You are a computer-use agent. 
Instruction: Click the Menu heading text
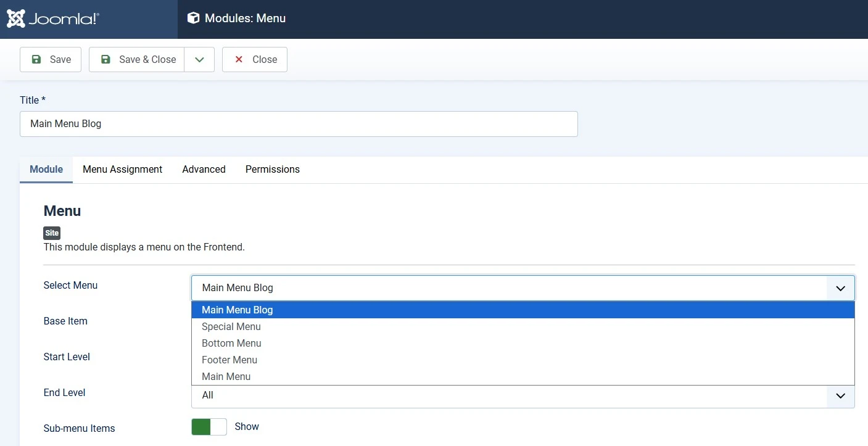[62, 211]
